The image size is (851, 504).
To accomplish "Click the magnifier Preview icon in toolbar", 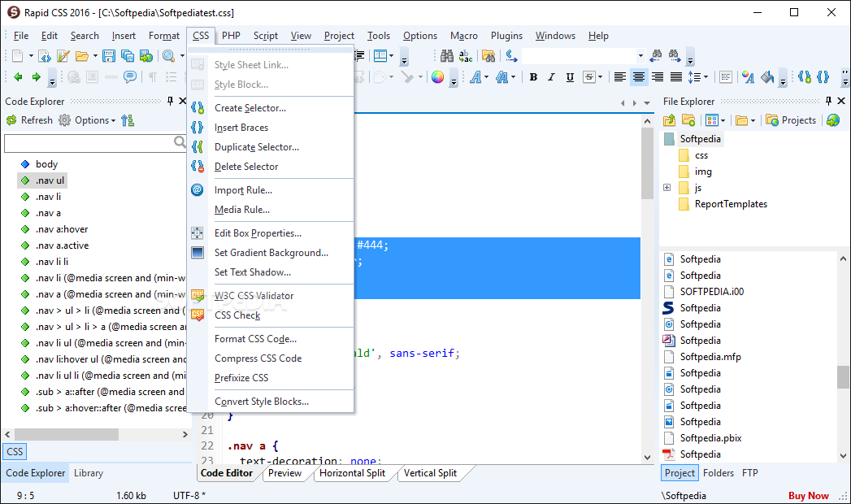I will [169, 56].
